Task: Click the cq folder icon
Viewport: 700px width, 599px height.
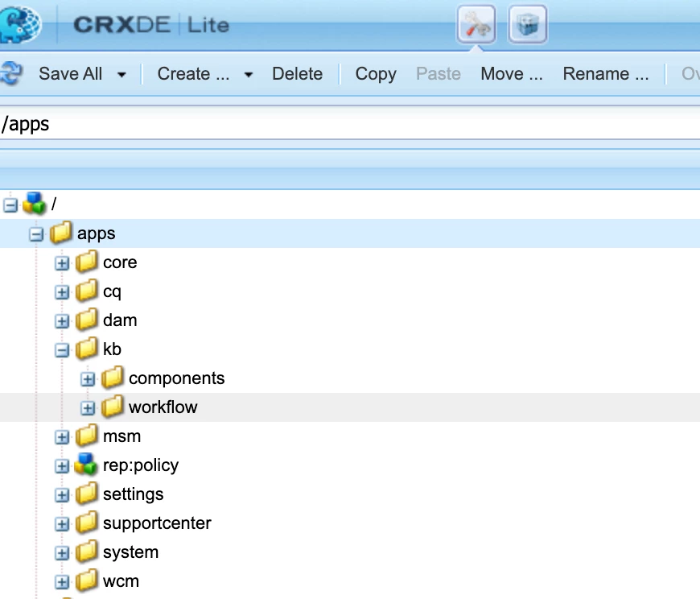Action: click(x=87, y=291)
